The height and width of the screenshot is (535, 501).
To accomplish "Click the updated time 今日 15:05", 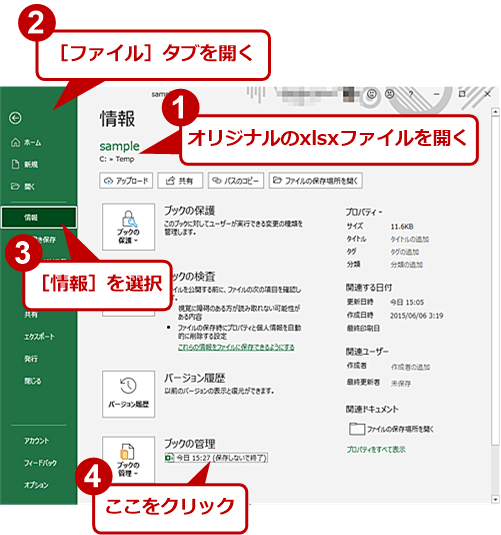I will point(407,302).
